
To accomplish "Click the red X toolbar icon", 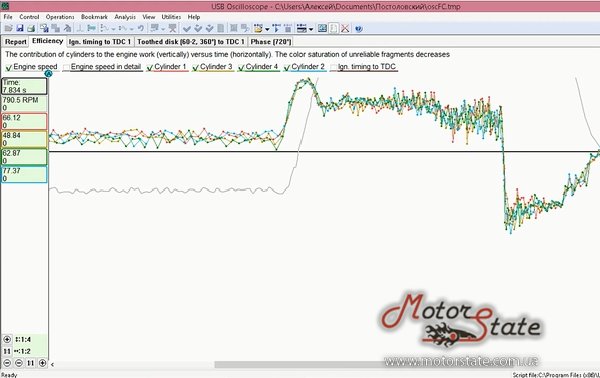I will 345,28.
